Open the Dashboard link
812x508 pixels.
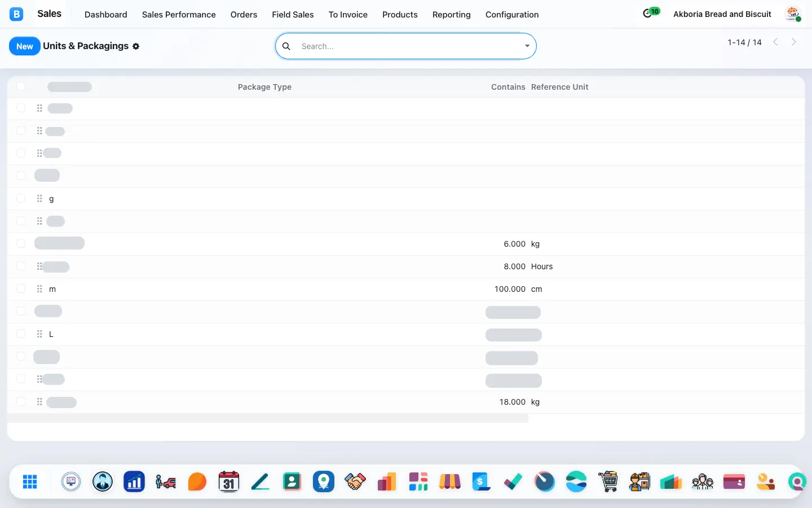point(106,15)
